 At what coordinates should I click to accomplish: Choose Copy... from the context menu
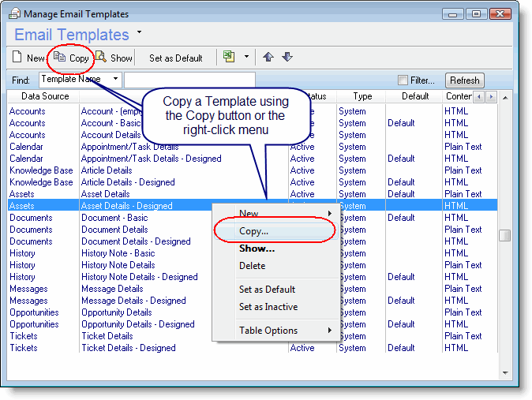point(253,231)
